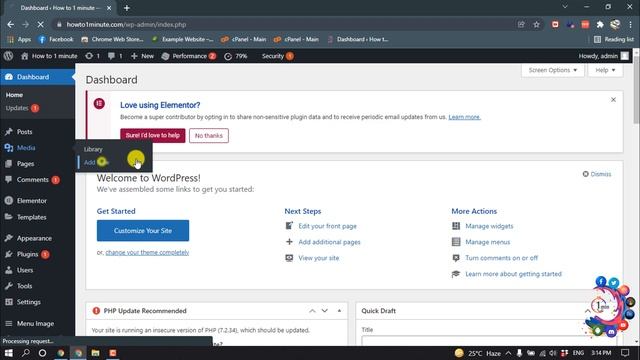The height and width of the screenshot is (360, 640).
Task: Open the updates counter in admin bar
Action: click(x=92, y=56)
